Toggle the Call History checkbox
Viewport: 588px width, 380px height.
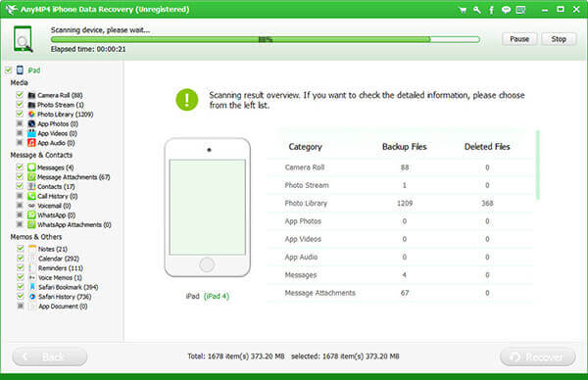[20, 196]
